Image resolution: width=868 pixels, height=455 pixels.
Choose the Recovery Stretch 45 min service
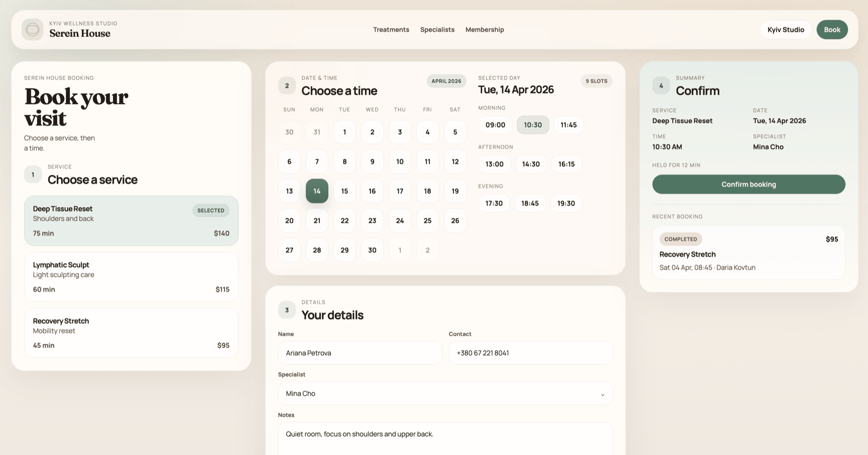(131, 333)
